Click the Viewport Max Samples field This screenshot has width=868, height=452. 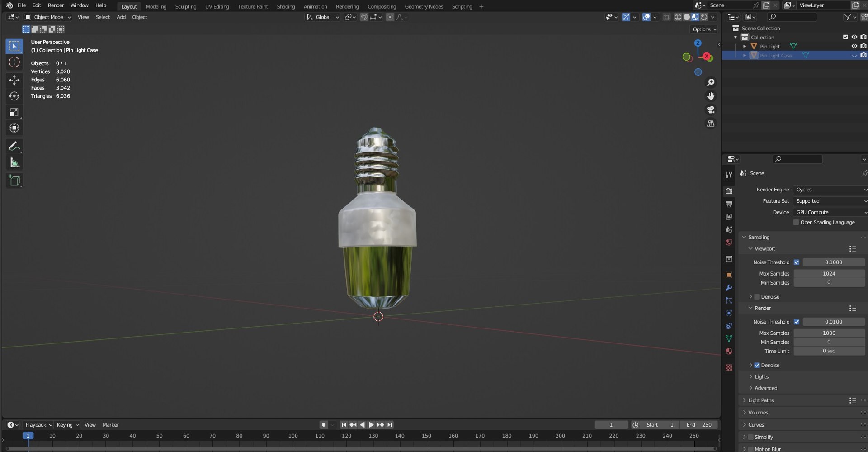pos(829,274)
